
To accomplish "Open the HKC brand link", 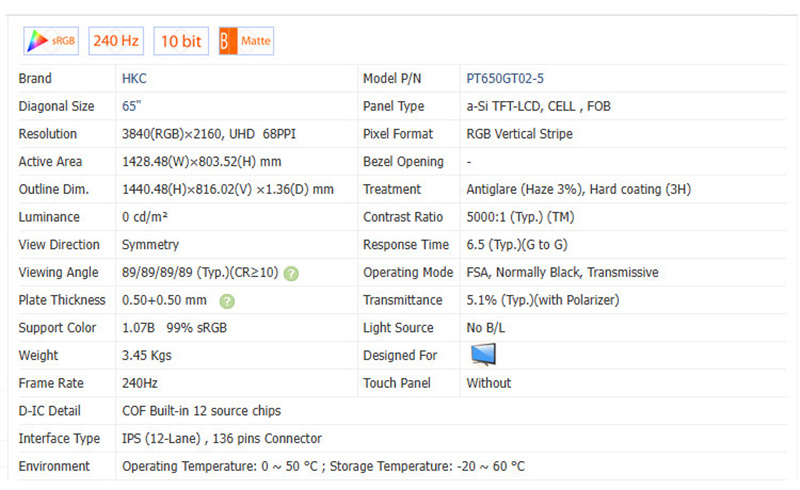I will pyautogui.click(x=135, y=78).
